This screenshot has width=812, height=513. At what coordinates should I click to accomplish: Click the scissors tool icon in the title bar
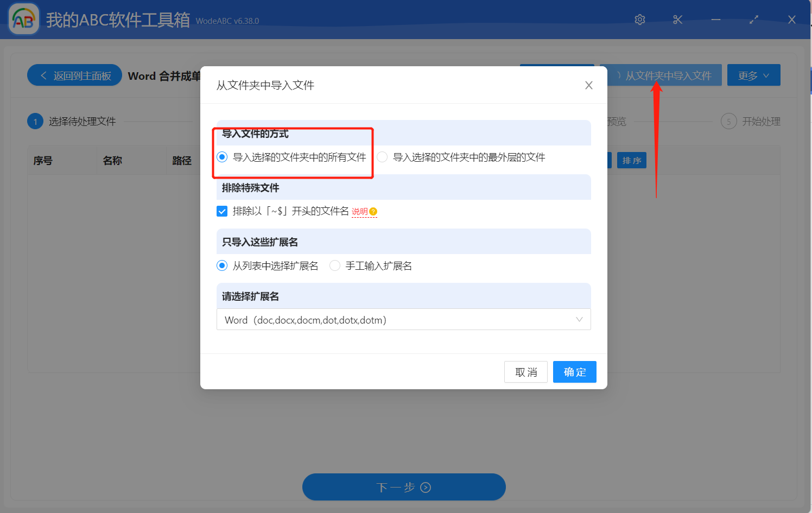click(x=677, y=19)
